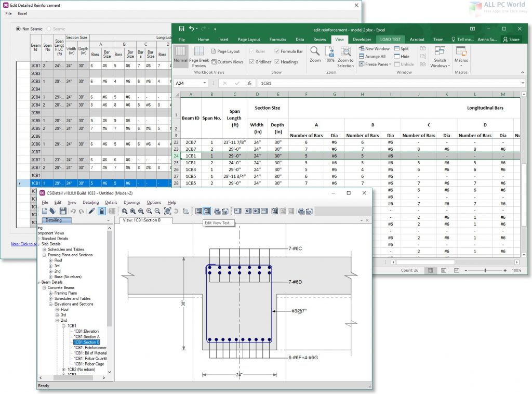Click the Save disk icon in CSiDetail toolbar
532x394 pixels.
coord(63,211)
